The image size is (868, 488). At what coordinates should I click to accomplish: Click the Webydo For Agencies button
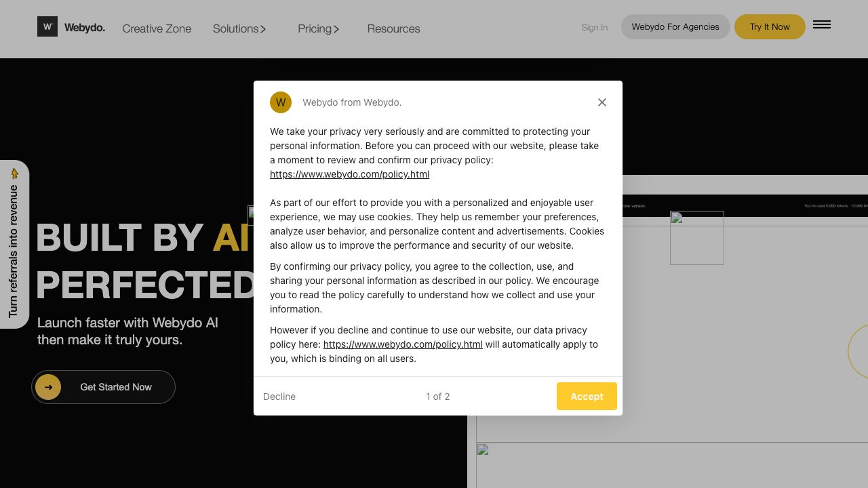675,27
